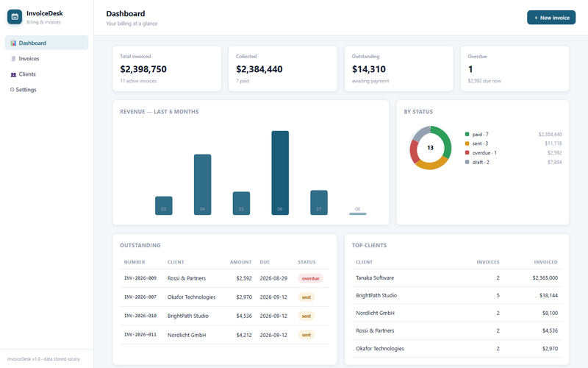Screen dimensions: 588x368
Task: Open the Tanaka Software top client row
Action: point(456,278)
